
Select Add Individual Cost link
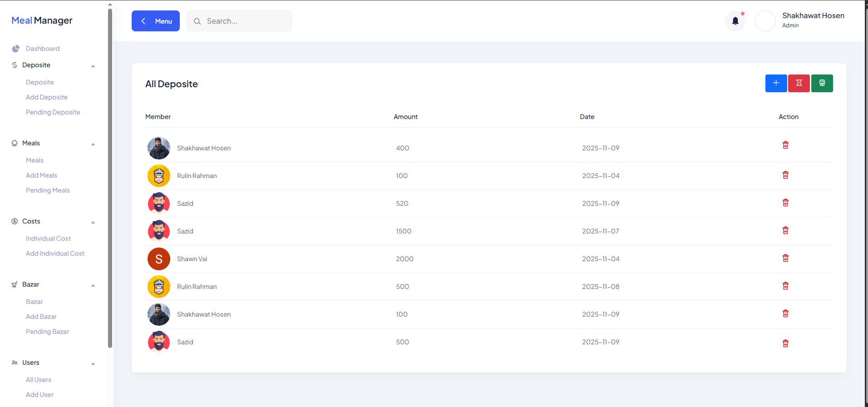coord(55,253)
